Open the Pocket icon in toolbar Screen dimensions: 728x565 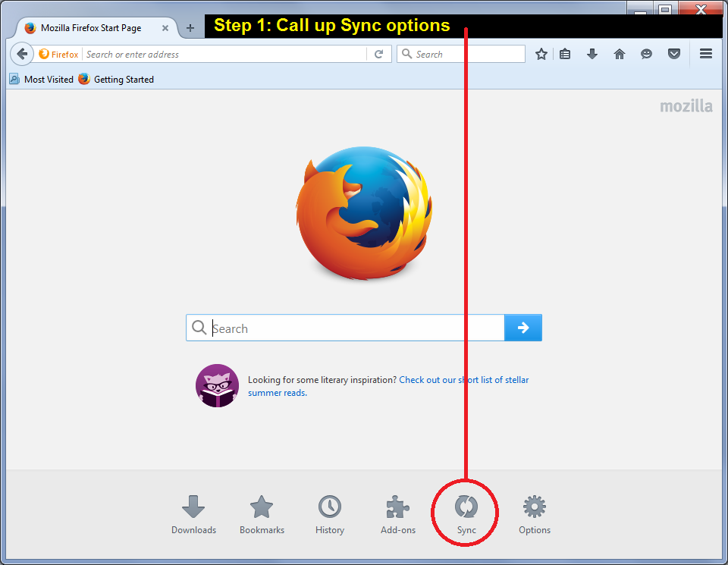tap(674, 55)
